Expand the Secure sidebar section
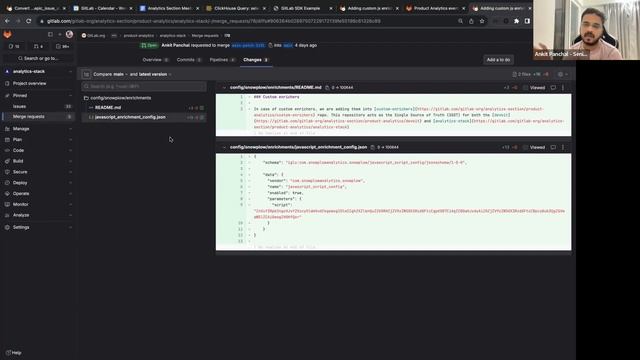This screenshot has height=360, width=640. click(x=38, y=172)
